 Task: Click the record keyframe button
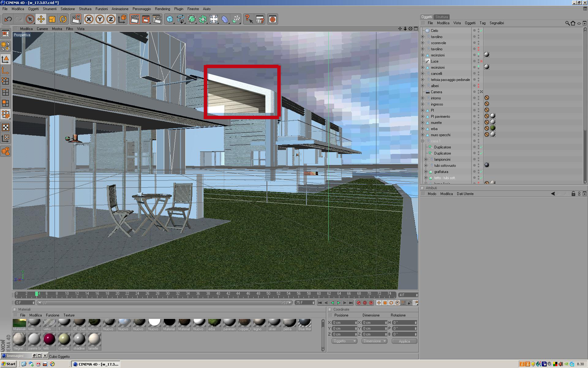coord(359,303)
